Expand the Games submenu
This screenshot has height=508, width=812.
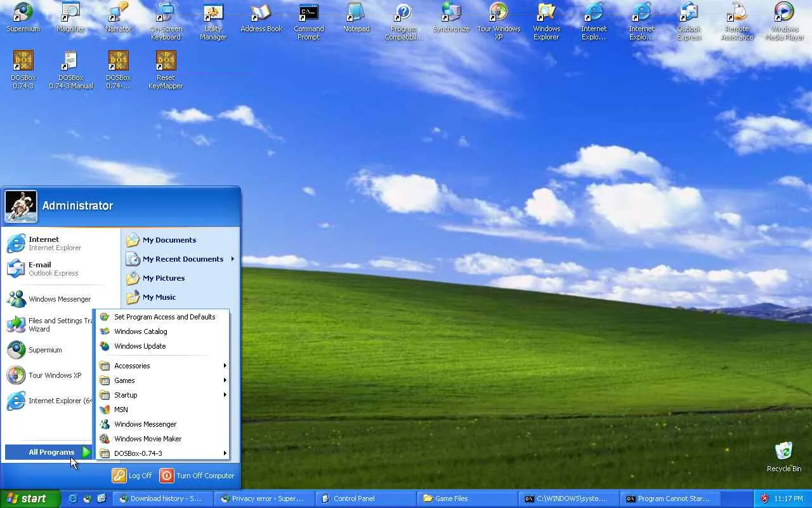pyautogui.click(x=162, y=380)
